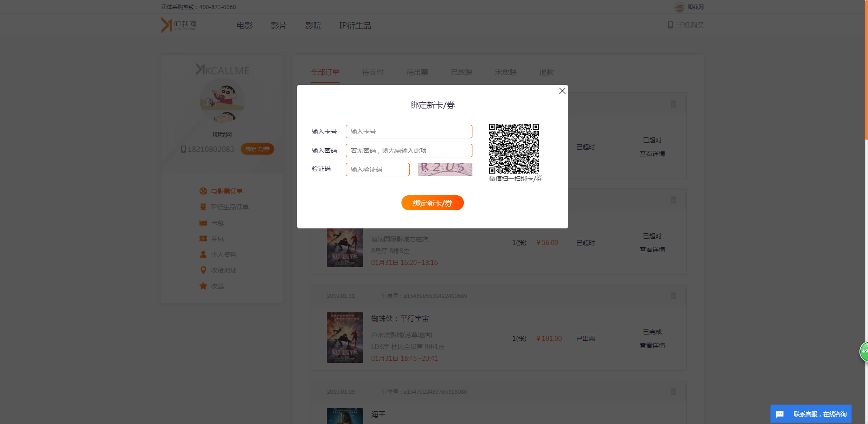Screen dimensions: 868x424
Task: Click the password input field
Action: click(409, 151)
